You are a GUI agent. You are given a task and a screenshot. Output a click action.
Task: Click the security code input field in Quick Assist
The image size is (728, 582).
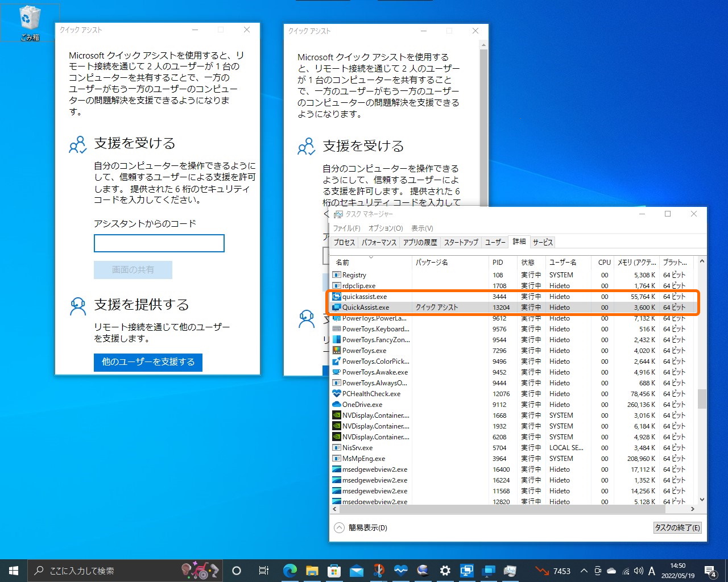[x=159, y=243]
